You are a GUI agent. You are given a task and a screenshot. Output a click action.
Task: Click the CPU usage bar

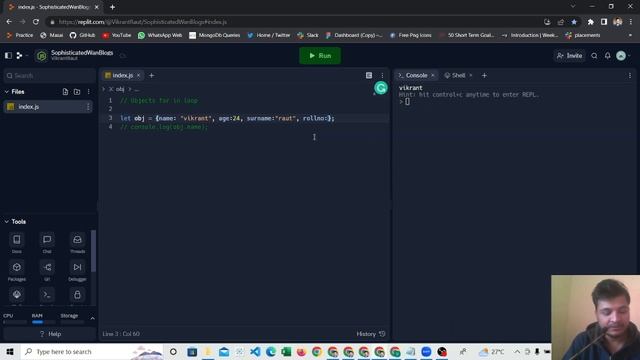[15, 322]
